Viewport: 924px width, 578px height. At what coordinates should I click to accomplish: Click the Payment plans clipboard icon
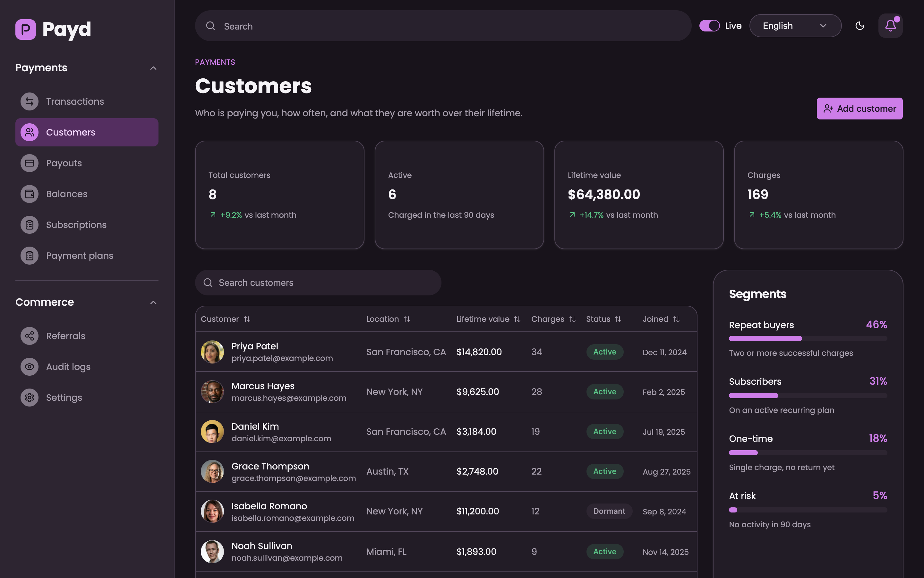click(x=30, y=256)
